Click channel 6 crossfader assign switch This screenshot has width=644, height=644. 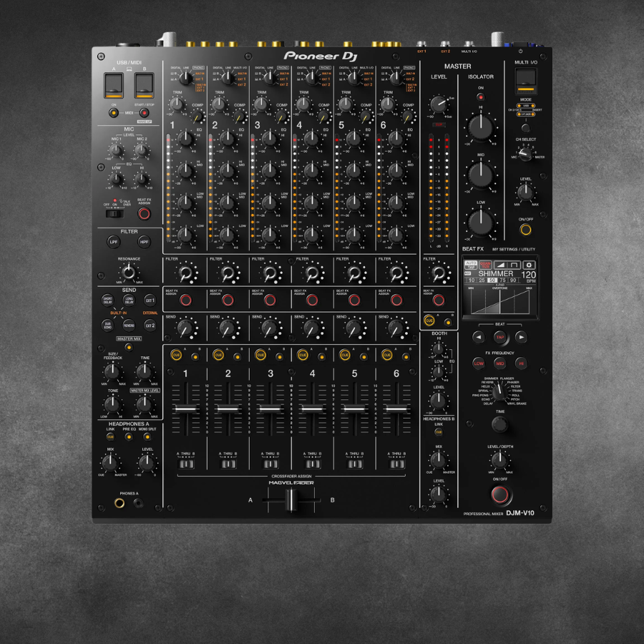pyautogui.click(x=396, y=464)
